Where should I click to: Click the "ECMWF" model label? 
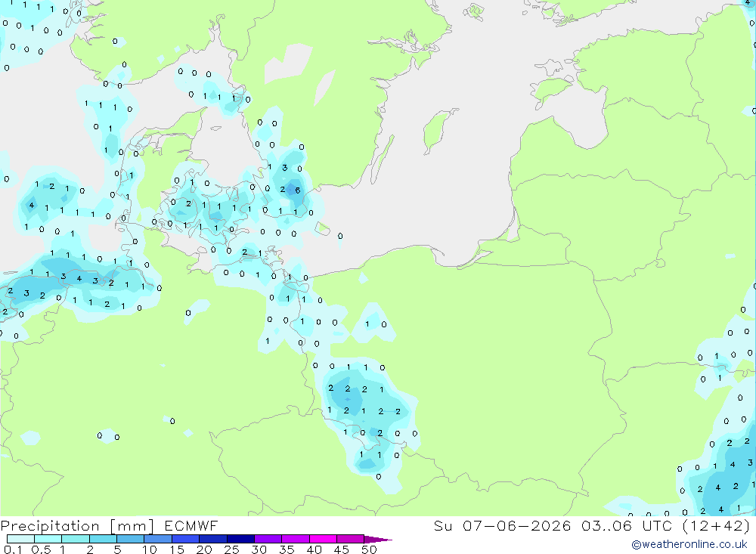191,526
